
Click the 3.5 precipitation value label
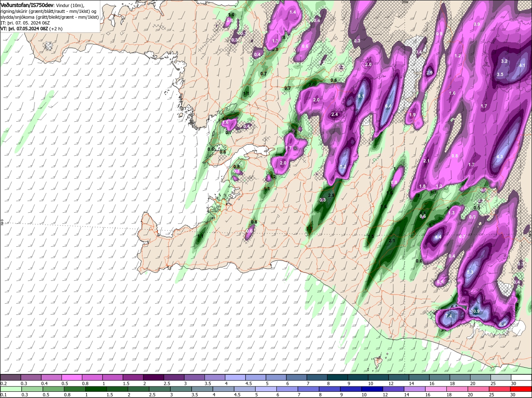tap(500, 74)
